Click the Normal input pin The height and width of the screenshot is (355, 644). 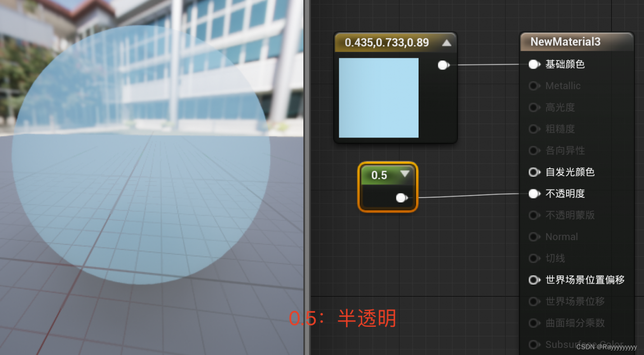[534, 237]
